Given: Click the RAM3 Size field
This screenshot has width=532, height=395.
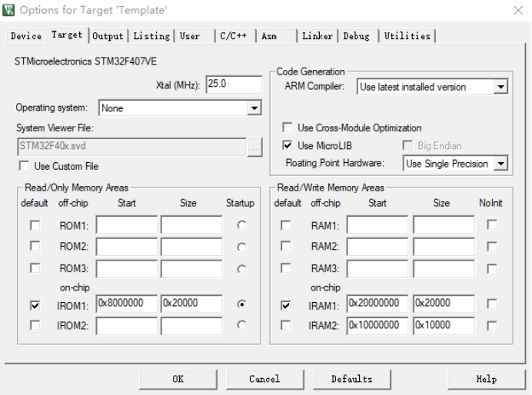Looking at the screenshot, I should 444,269.
